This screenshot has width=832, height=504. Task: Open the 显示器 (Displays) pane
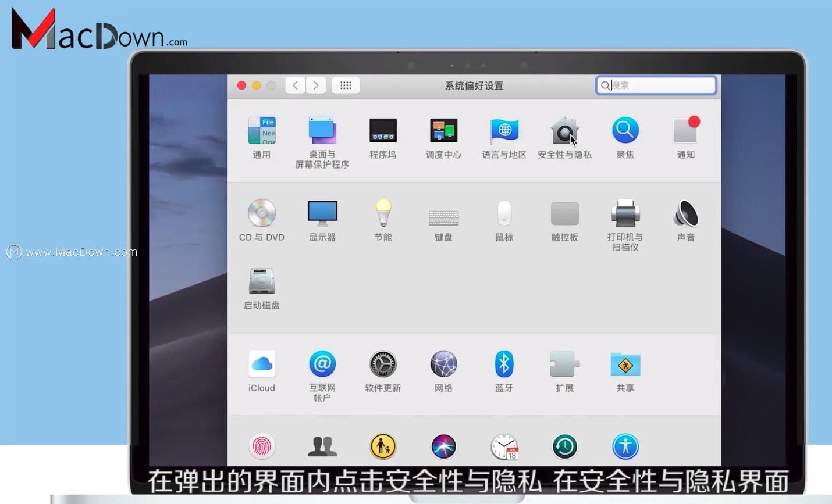click(x=322, y=213)
